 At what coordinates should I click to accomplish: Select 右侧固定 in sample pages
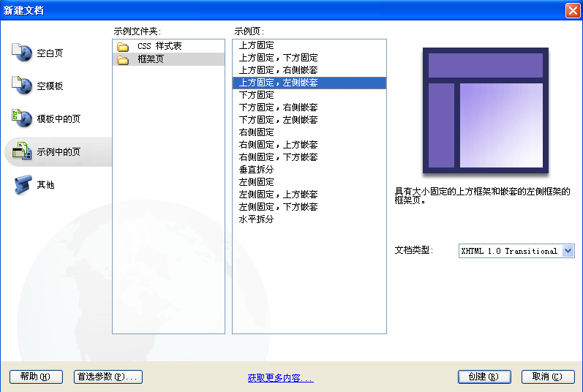coord(257,132)
